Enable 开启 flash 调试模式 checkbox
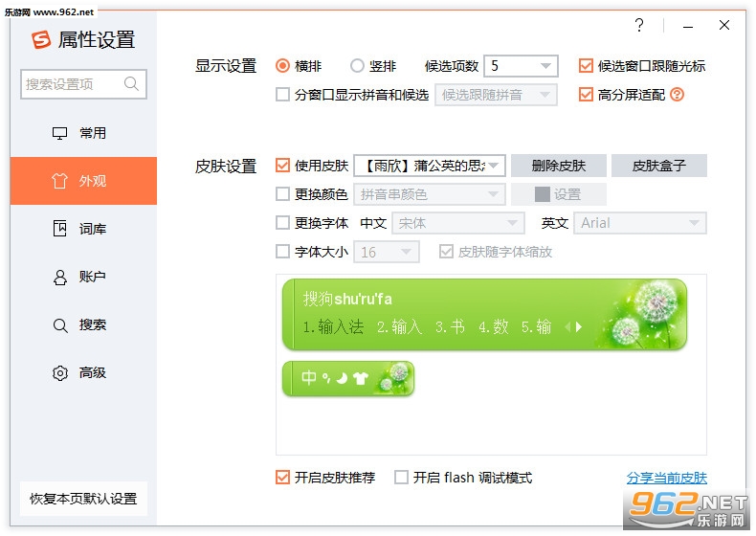Screen dimensions: 756x536 (x=401, y=478)
